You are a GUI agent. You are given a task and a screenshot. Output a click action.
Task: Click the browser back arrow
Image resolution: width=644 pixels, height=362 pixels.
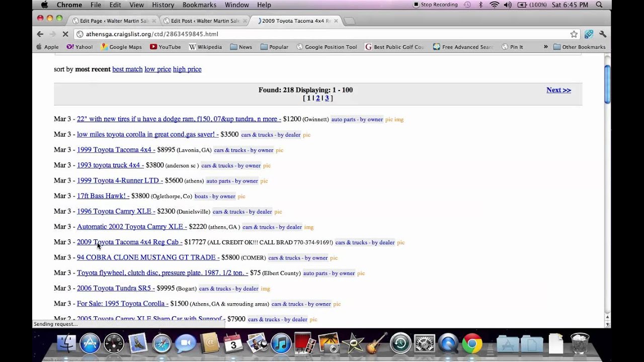[x=40, y=34]
